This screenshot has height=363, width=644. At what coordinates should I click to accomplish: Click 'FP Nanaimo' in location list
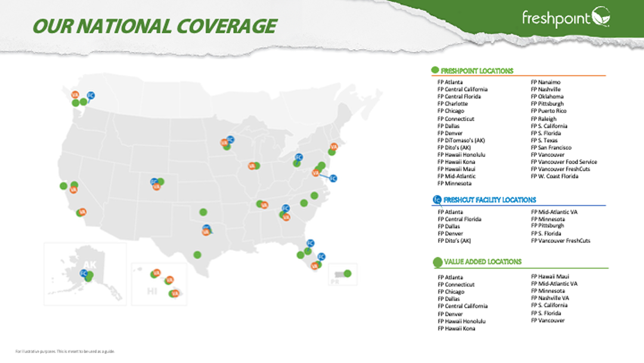point(546,82)
